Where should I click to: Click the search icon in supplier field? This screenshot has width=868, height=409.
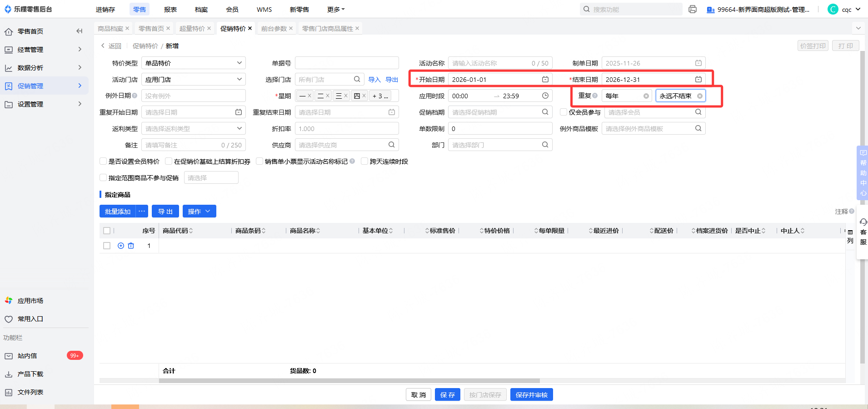(391, 145)
